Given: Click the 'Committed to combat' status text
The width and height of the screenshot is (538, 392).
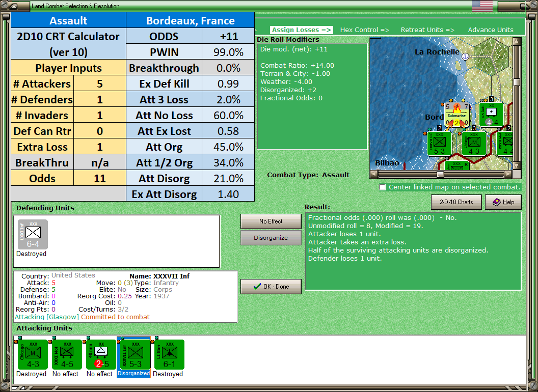Looking at the screenshot, I should click(x=115, y=317).
